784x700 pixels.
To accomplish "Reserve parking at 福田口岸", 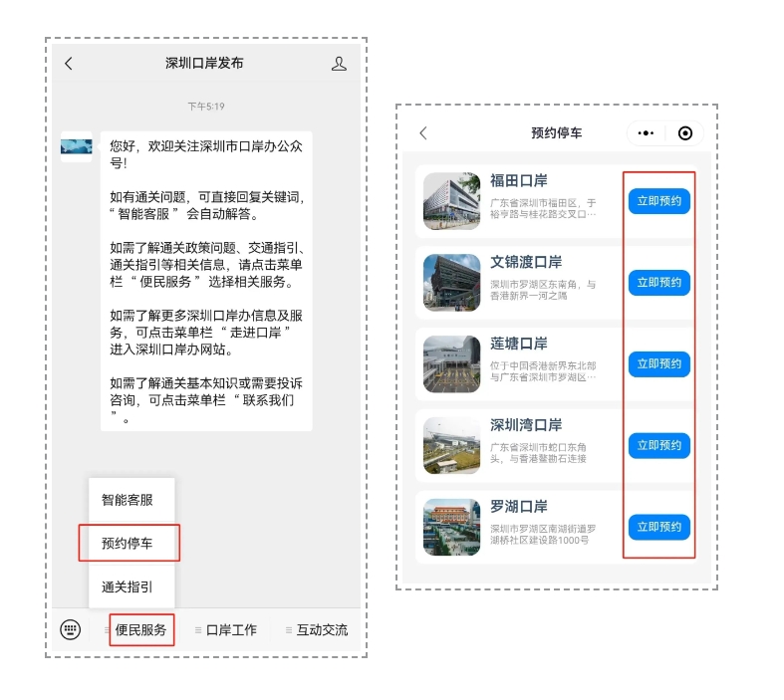I will [x=658, y=201].
